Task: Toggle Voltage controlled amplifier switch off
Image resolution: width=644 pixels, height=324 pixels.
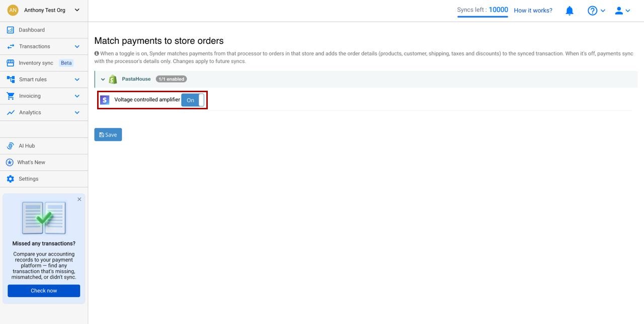Action: pos(193,100)
